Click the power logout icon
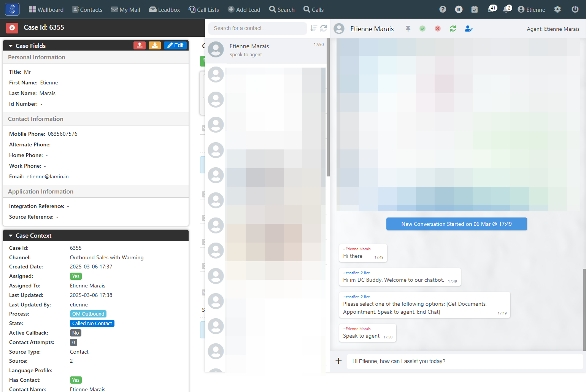This screenshot has width=586, height=392. coord(575,10)
